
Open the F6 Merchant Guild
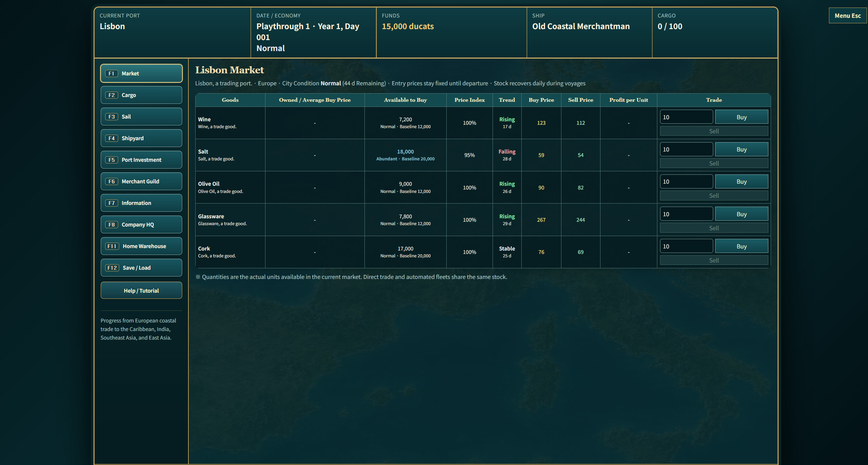click(x=141, y=181)
